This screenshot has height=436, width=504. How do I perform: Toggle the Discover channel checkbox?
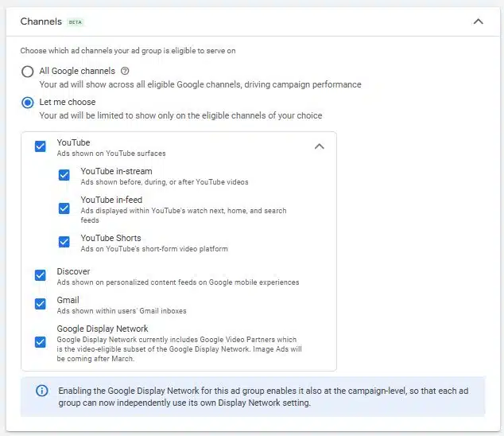click(41, 275)
